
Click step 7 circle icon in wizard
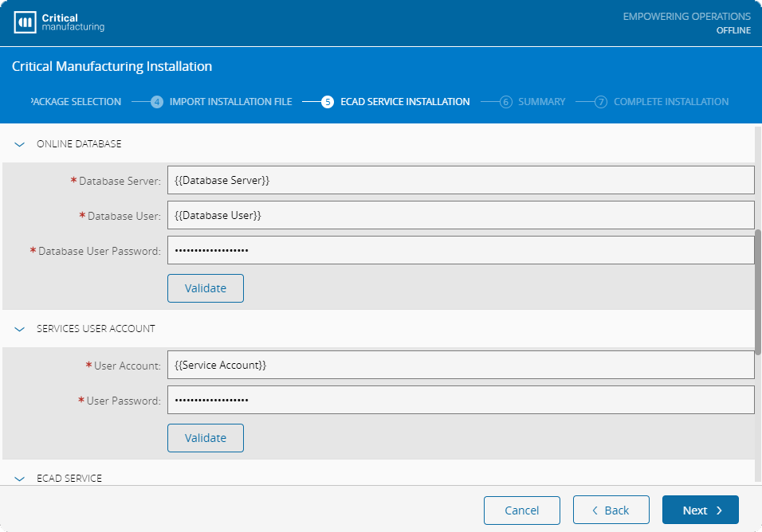coord(601,102)
